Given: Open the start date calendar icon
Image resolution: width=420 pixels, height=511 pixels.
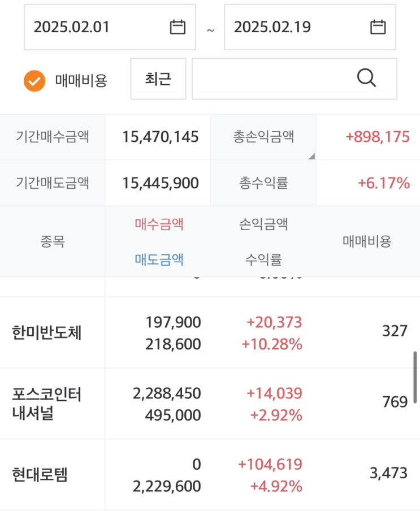Looking at the screenshot, I should 177,27.
